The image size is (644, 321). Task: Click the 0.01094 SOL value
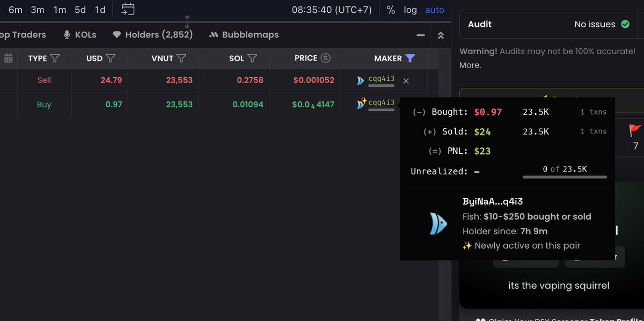248,104
